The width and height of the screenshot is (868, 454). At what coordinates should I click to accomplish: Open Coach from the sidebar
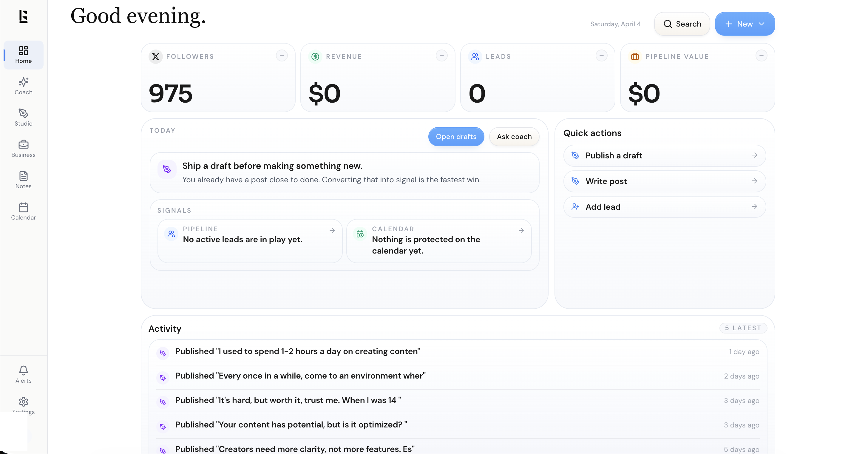pos(23,87)
